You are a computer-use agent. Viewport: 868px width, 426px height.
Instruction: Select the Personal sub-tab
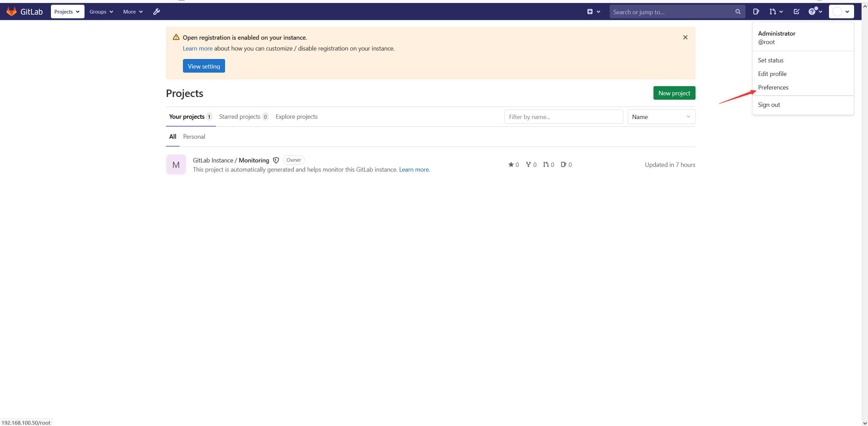tap(194, 136)
